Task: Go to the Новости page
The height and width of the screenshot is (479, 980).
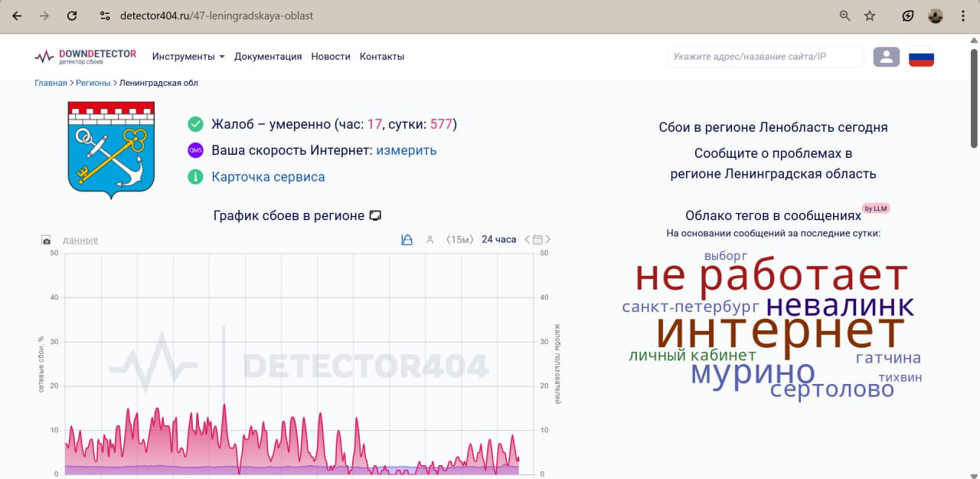Action: click(331, 57)
